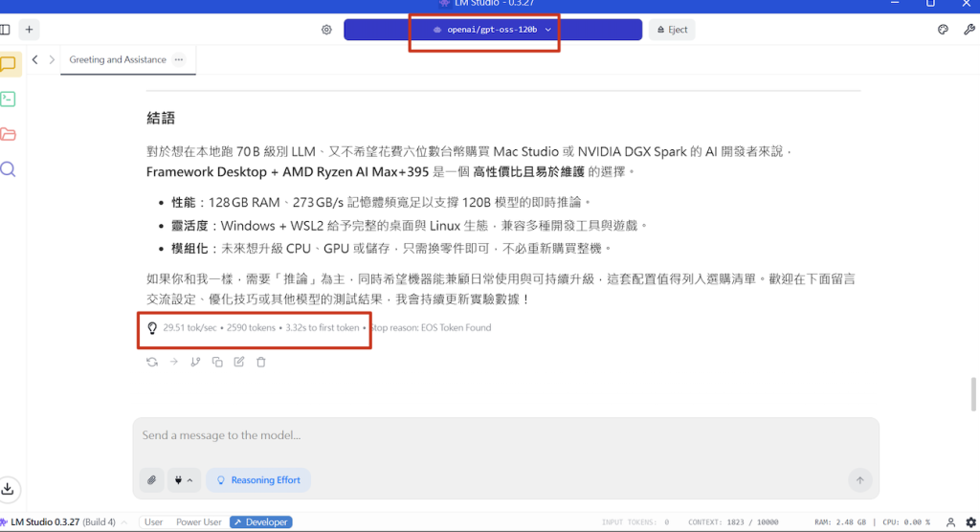Viewport: 980px width, 532px height.
Task: Open the wrench settings panel at top right
Action: (x=969, y=30)
